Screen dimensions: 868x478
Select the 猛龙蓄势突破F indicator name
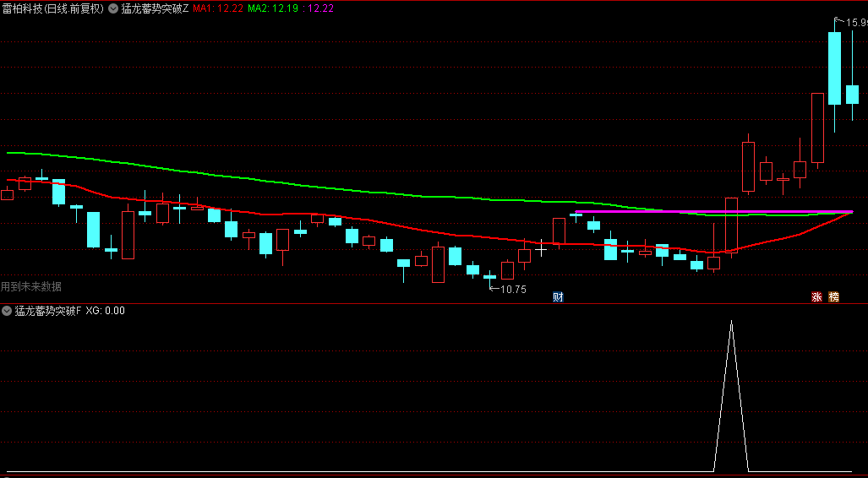tap(47, 311)
